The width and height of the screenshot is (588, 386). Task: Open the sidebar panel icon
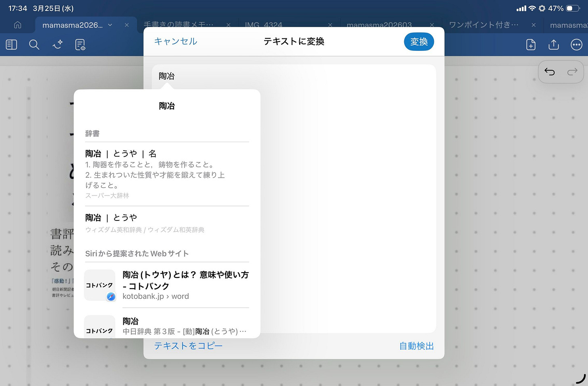tap(11, 44)
